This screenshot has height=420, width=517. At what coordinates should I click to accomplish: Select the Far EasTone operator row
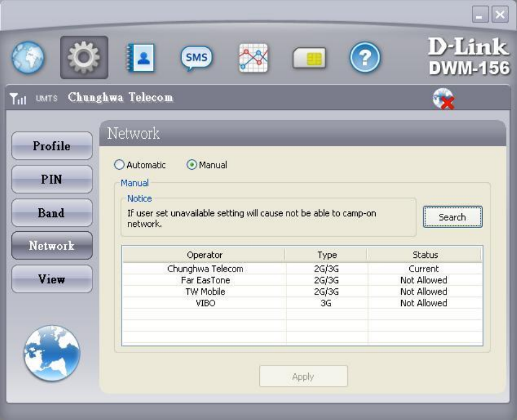click(x=205, y=280)
